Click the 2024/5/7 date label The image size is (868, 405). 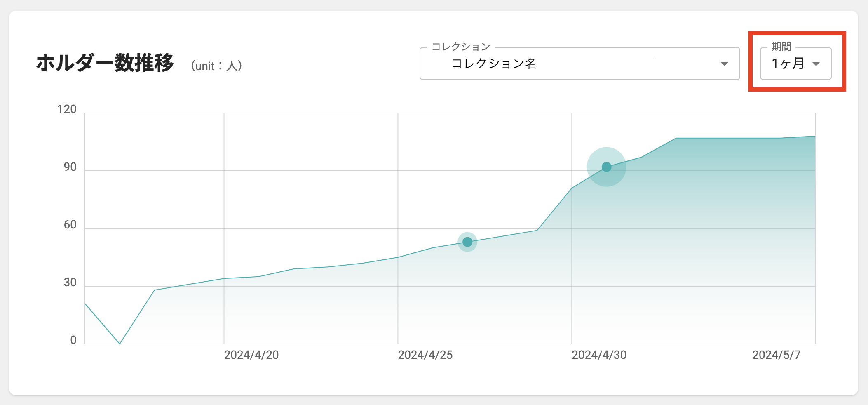coord(776,355)
